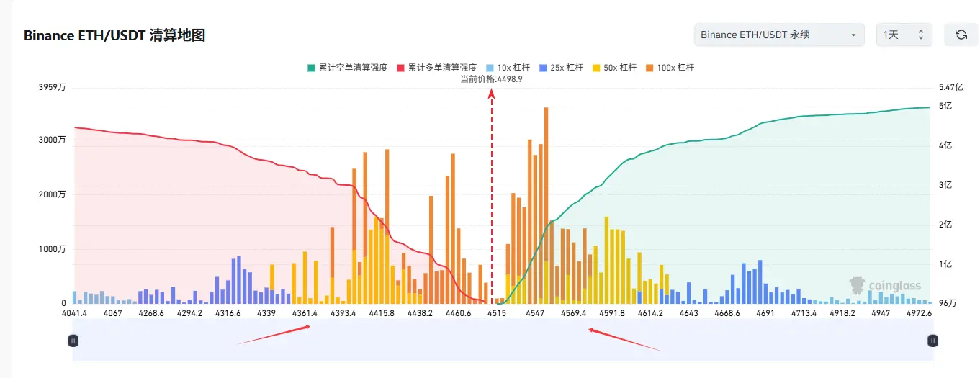The height and width of the screenshot is (378, 980).
Task: Open the Binance ETH/USDT 永续 dropdown
Action: (779, 35)
